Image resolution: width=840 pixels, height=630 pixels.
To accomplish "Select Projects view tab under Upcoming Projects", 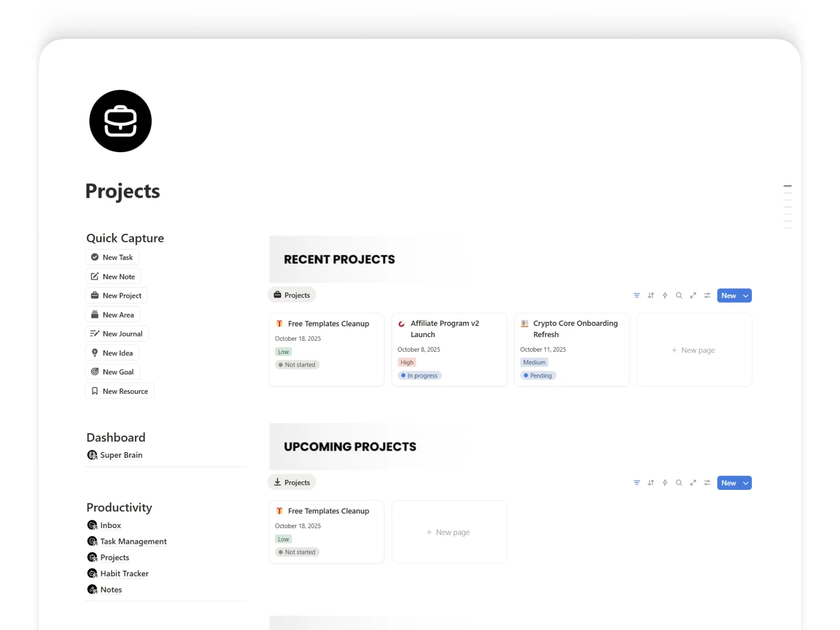I will pyautogui.click(x=292, y=482).
